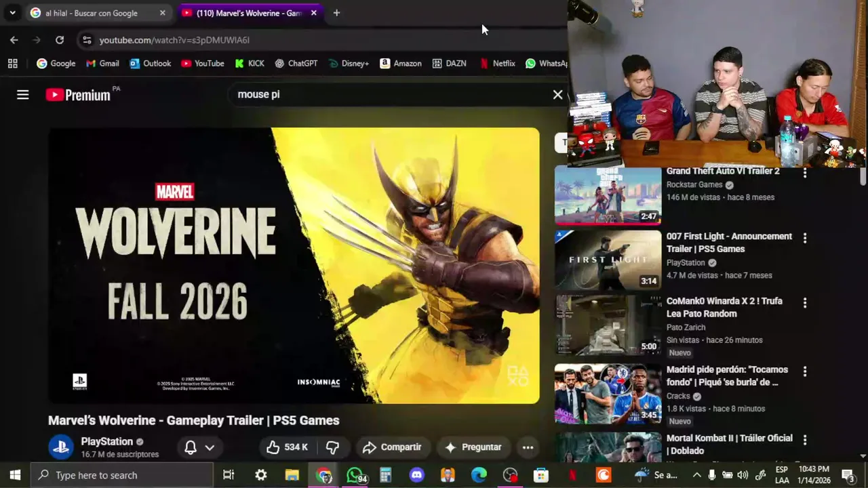Open the Google bookmark

[x=56, y=64]
